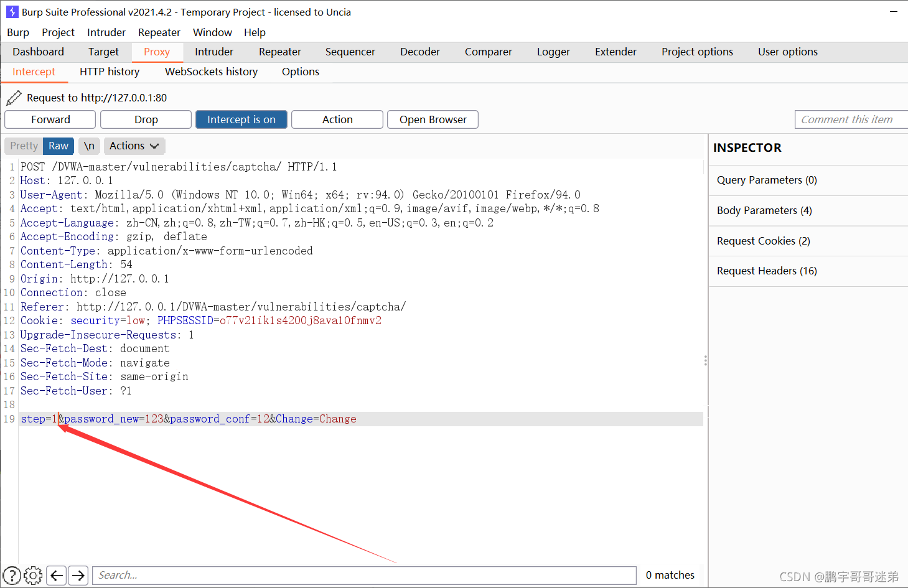
Task: Open the Logger tab
Action: click(553, 52)
